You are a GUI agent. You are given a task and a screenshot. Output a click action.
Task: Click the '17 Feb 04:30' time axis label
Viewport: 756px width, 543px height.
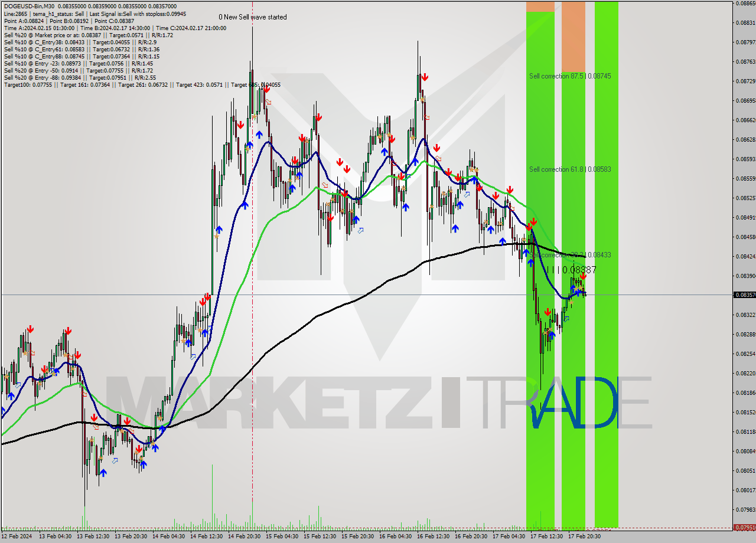(x=510, y=537)
